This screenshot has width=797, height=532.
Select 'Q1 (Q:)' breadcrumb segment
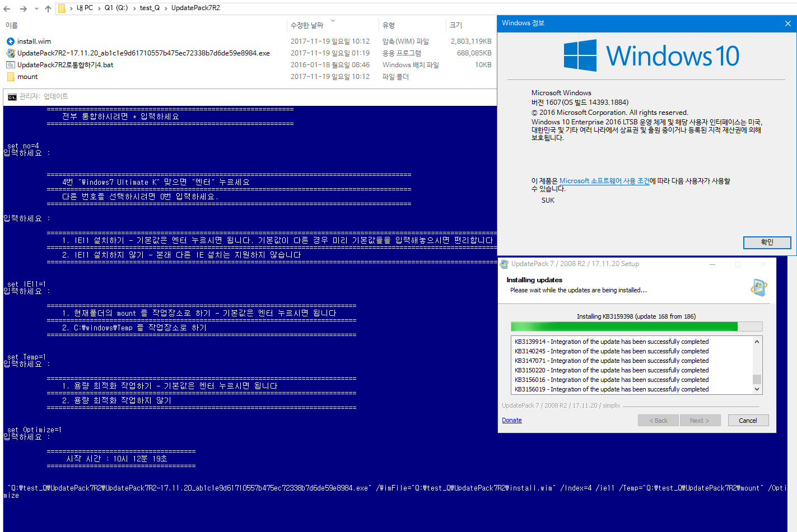click(116, 8)
